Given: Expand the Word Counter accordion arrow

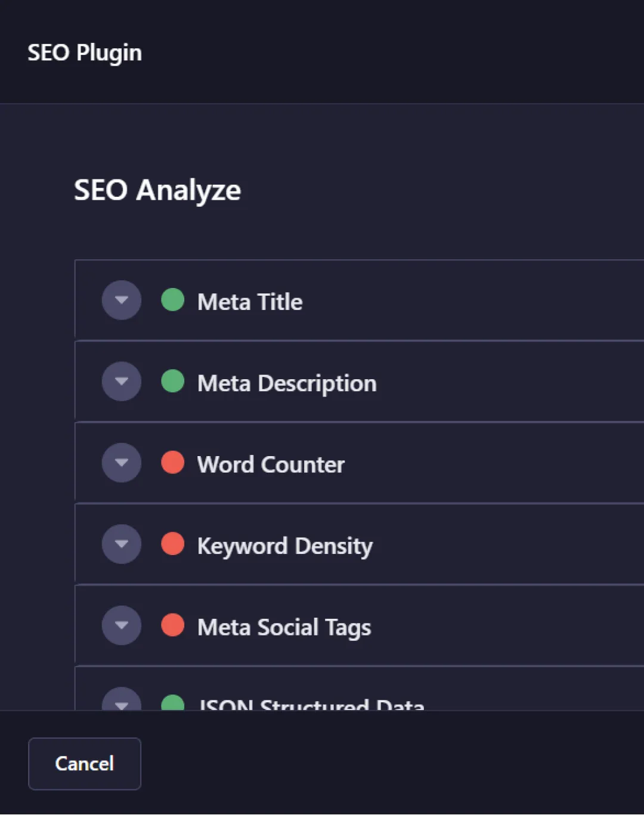Looking at the screenshot, I should click(122, 463).
